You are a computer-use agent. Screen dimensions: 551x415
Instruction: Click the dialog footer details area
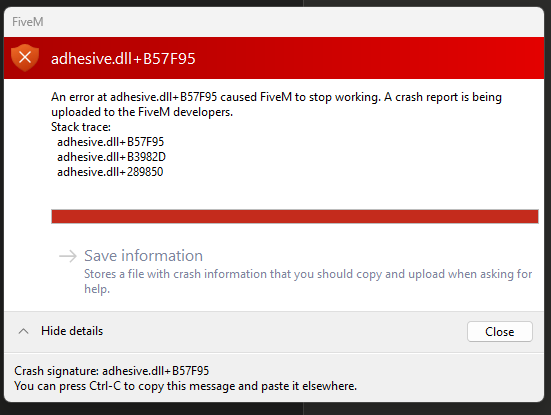click(274, 378)
